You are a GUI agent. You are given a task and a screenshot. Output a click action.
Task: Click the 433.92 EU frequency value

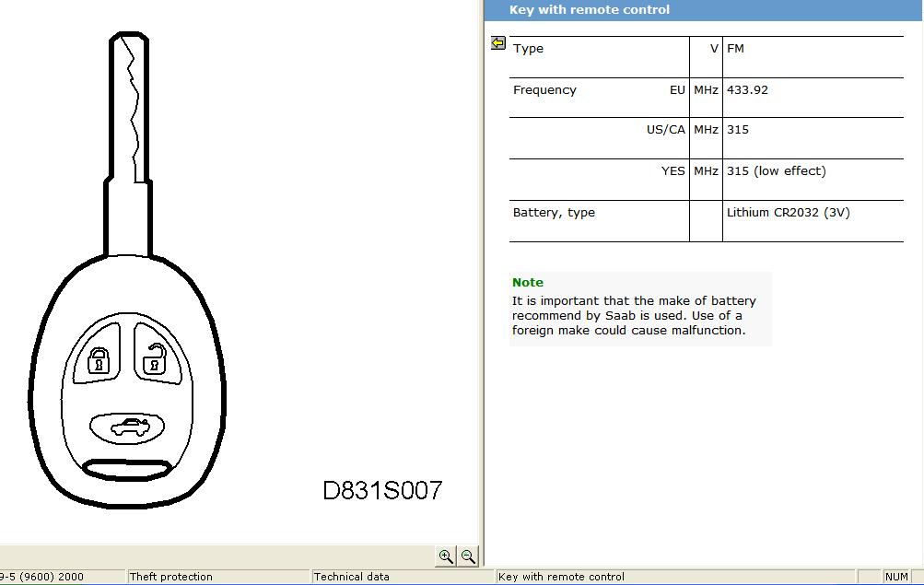pyautogui.click(x=747, y=90)
